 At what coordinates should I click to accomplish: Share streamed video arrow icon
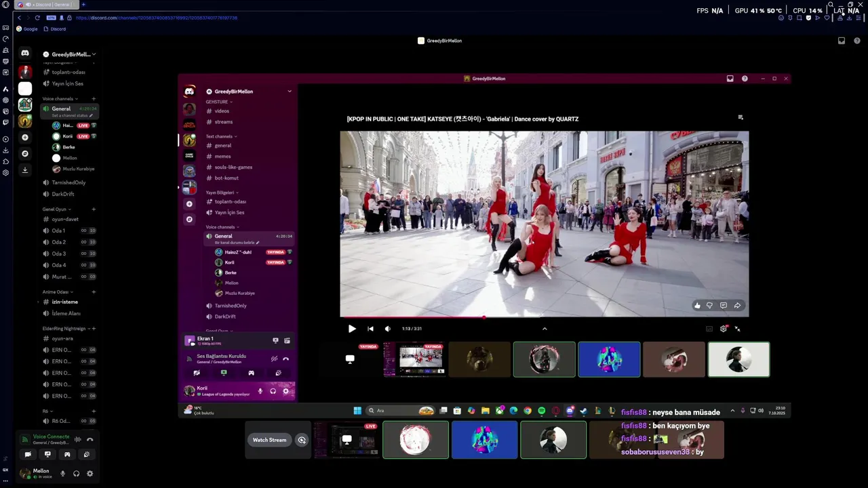[x=737, y=306]
